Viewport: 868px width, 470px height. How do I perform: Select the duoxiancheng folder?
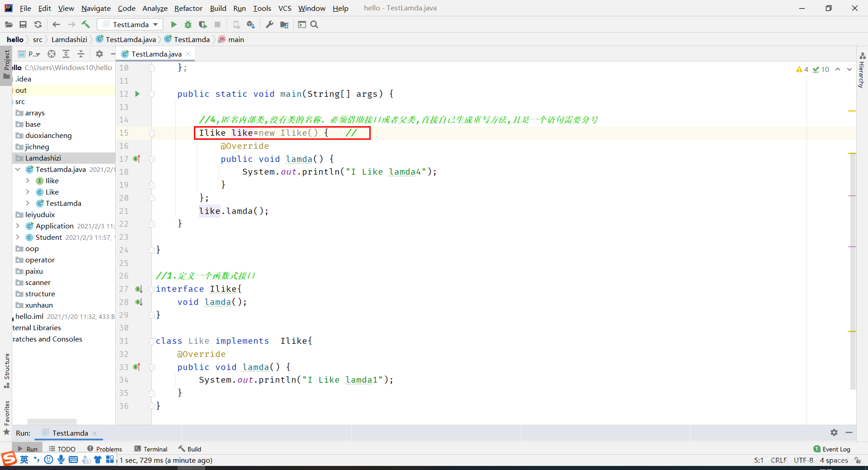click(x=48, y=135)
